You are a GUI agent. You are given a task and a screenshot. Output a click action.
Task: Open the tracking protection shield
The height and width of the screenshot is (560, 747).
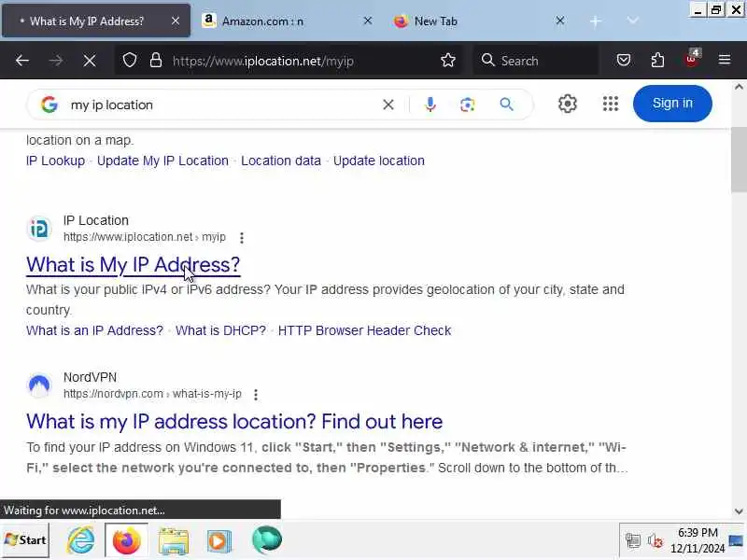[x=130, y=61]
